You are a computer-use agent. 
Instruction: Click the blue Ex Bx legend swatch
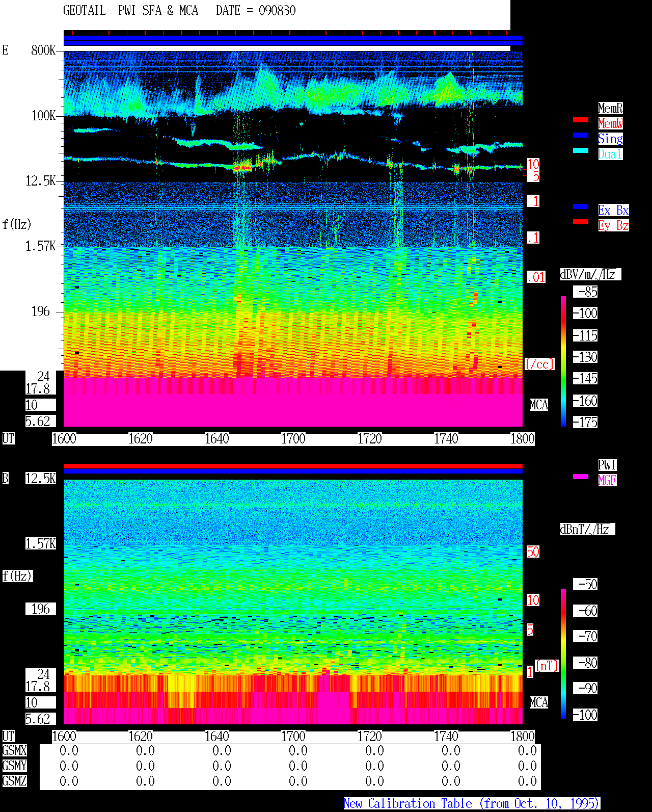(581, 206)
